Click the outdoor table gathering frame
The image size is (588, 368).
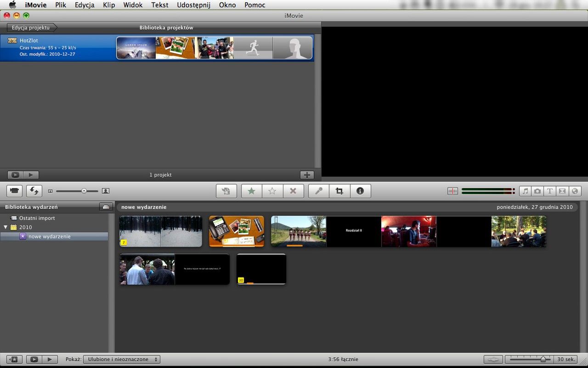point(519,231)
